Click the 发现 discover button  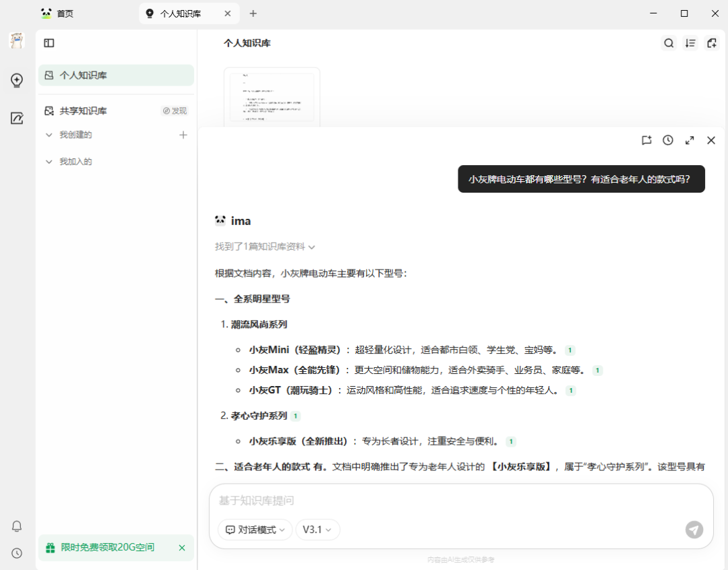[175, 111]
